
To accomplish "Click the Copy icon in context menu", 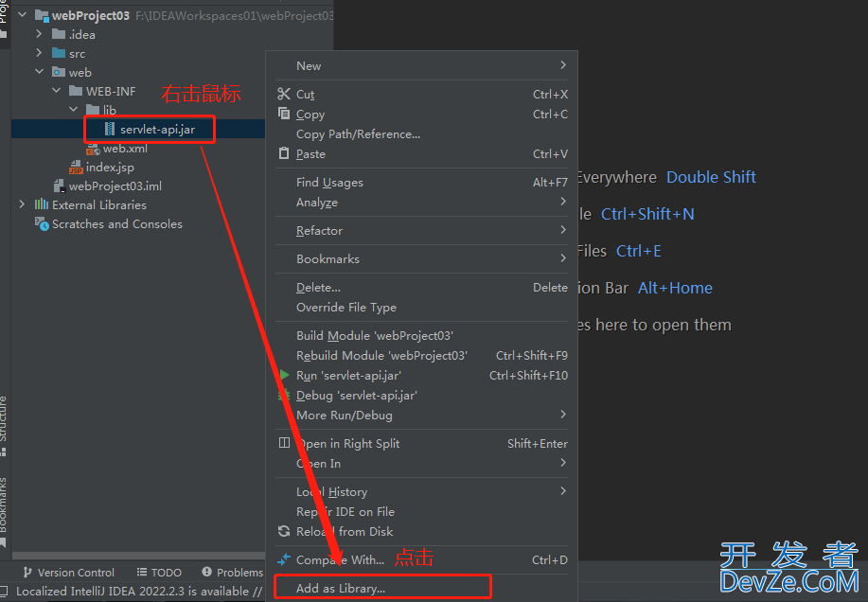I will click(284, 114).
